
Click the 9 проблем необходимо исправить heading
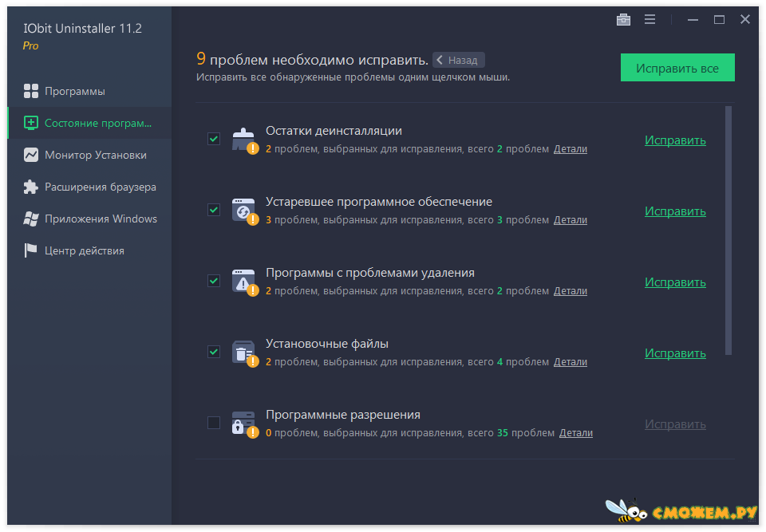coord(312,60)
